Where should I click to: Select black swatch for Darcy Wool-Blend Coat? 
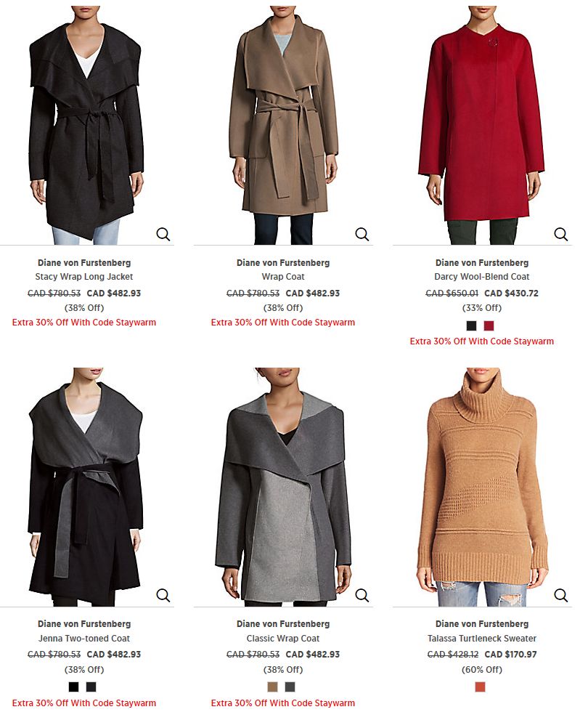pos(472,325)
